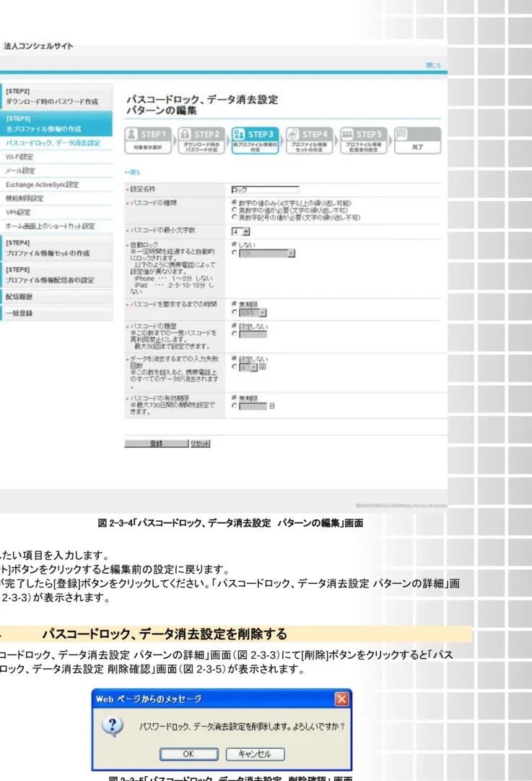
Task: Click the 設定名称 text field
Action: [265, 190]
